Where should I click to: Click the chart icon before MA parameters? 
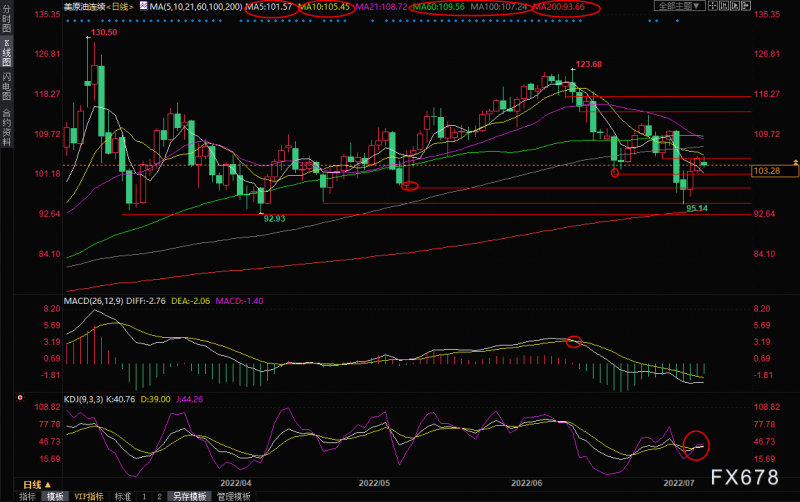pos(143,6)
